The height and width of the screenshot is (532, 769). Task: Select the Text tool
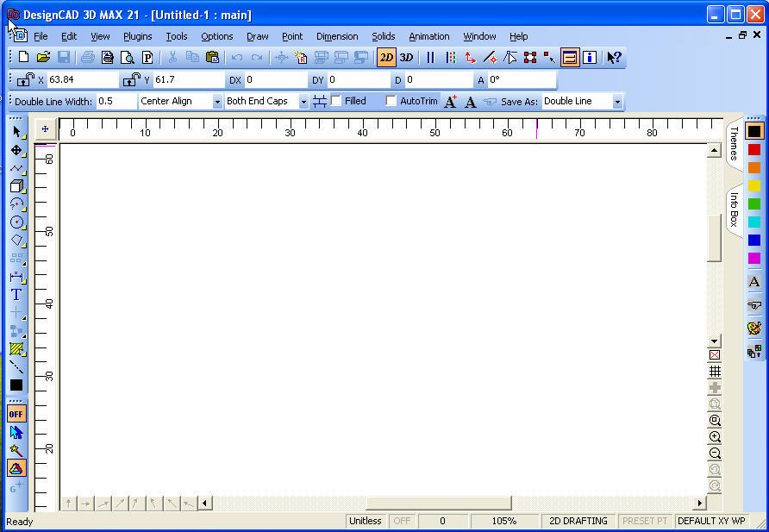click(16, 295)
